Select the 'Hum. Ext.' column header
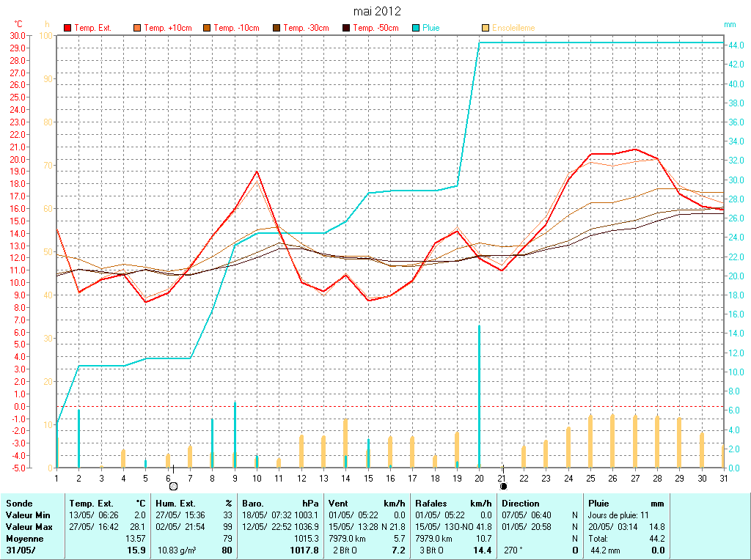751x560 pixels. pos(176,504)
